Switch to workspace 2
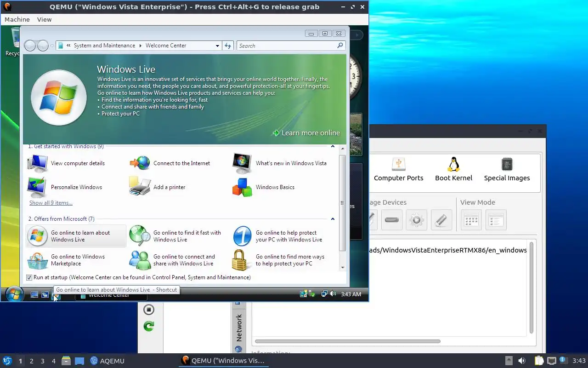 31,361
